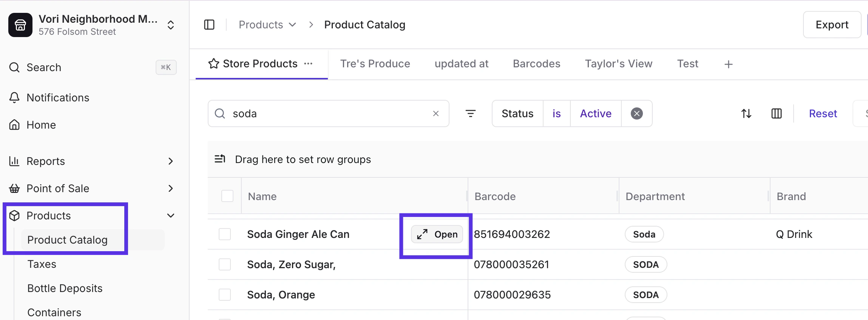The image size is (868, 320).
Task: Open the columns layout icon
Action: (776, 113)
